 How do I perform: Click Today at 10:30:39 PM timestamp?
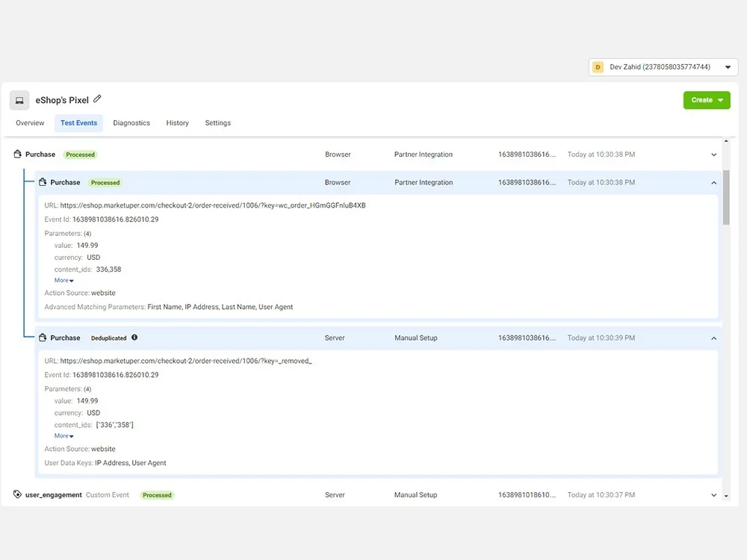(x=601, y=337)
